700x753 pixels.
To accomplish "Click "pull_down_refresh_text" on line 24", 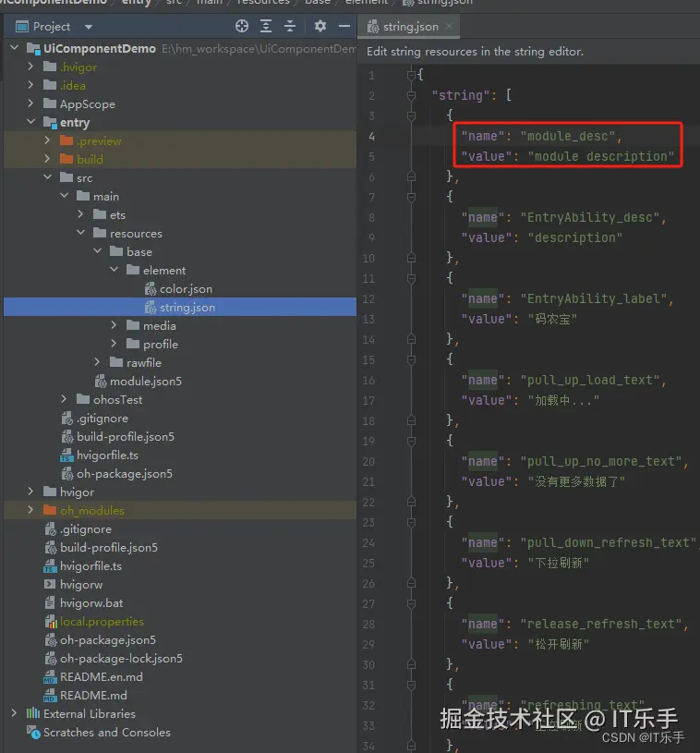I will coord(609,542).
